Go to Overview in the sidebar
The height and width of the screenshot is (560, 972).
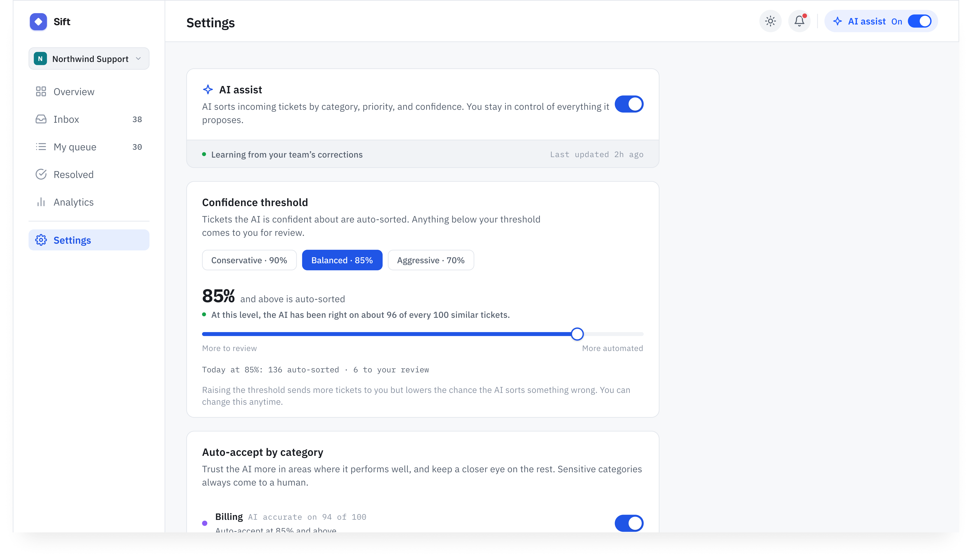click(x=89, y=92)
